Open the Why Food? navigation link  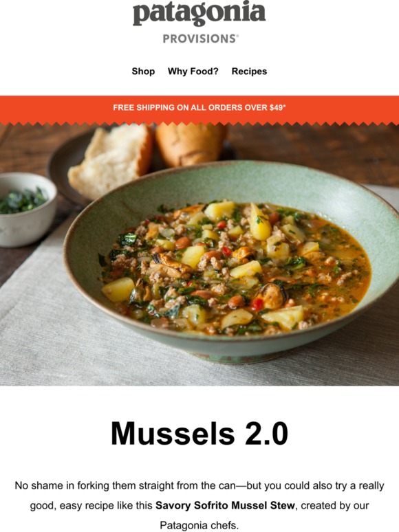193,71
